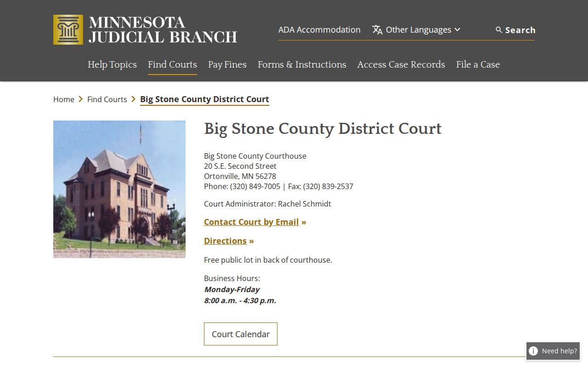Open the ADA Accommodation link

(x=319, y=30)
